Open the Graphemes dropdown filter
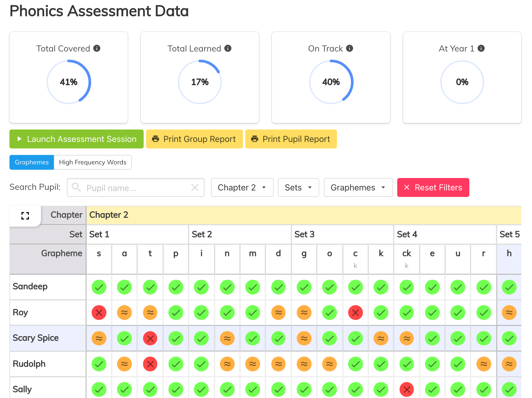 coord(358,187)
